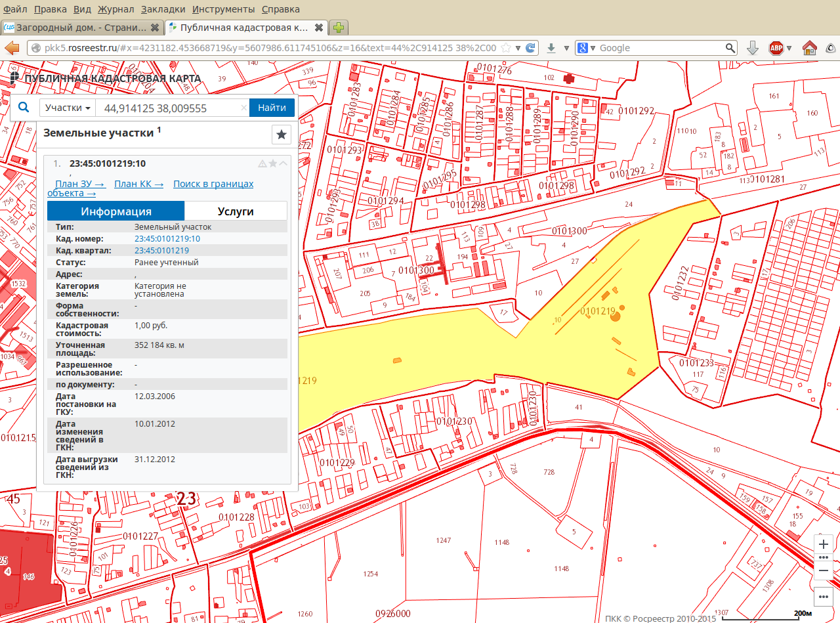Zoom in the map with plus button
The height and width of the screenshot is (623, 840).
pos(824,544)
